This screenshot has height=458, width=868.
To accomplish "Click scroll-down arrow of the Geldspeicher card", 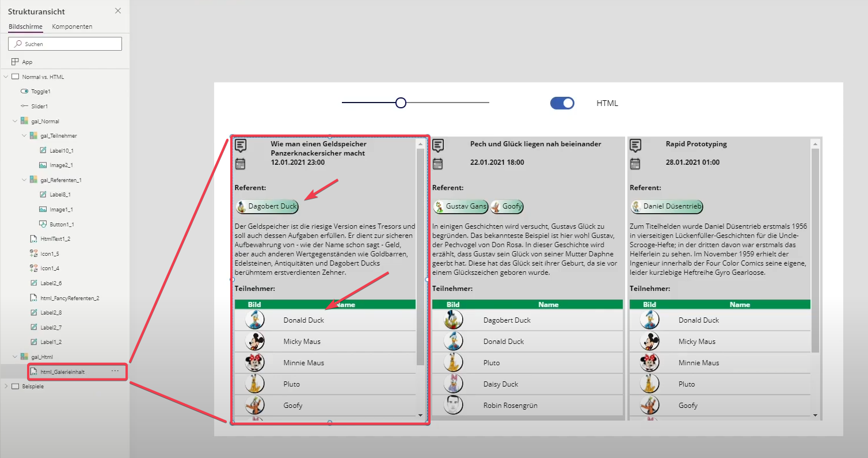I will tap(420, 415).
